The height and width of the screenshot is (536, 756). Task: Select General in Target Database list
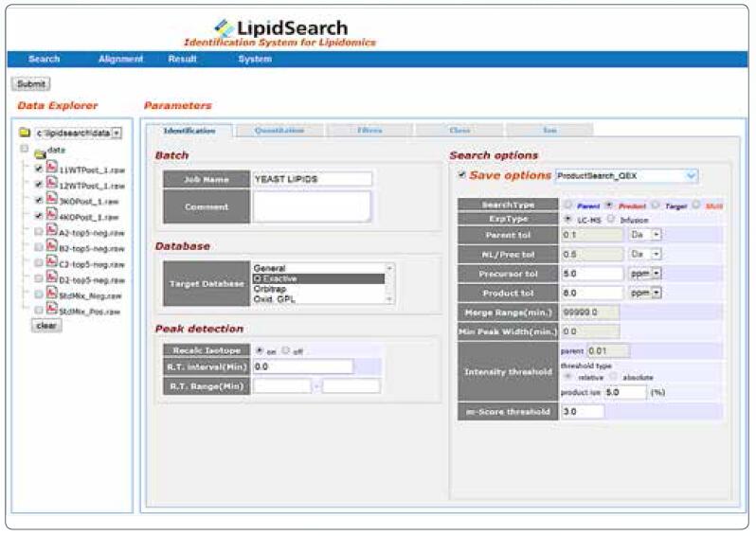click(x=318, y=268)
